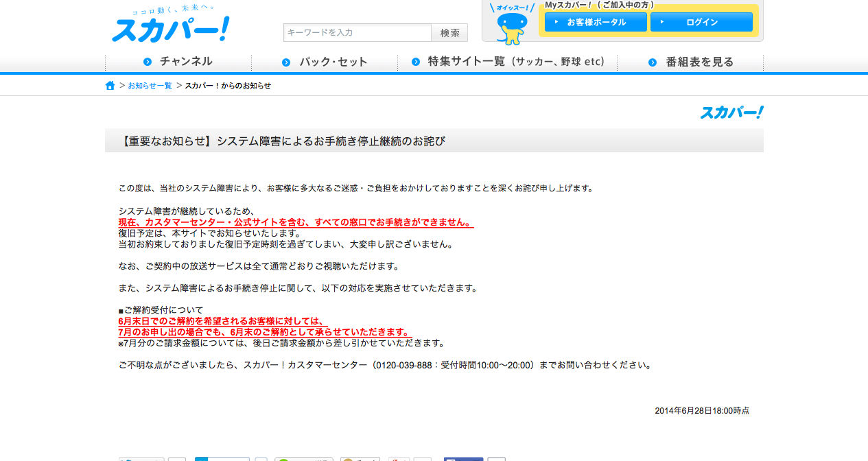Go to お知らせ一覧 breadcrumb link
The height and width of the screenshot is (461, 868).
pos(150,86)
